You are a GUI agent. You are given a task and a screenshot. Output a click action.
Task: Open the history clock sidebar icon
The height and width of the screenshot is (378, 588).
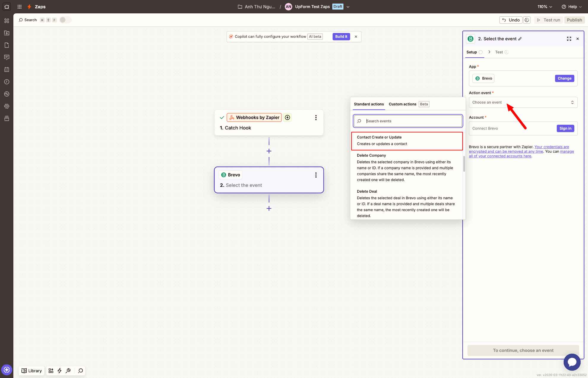pyautogui.click(x=7, y=82)
